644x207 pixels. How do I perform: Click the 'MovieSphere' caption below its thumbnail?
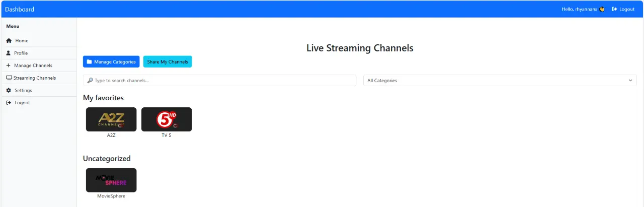(111, 196)
